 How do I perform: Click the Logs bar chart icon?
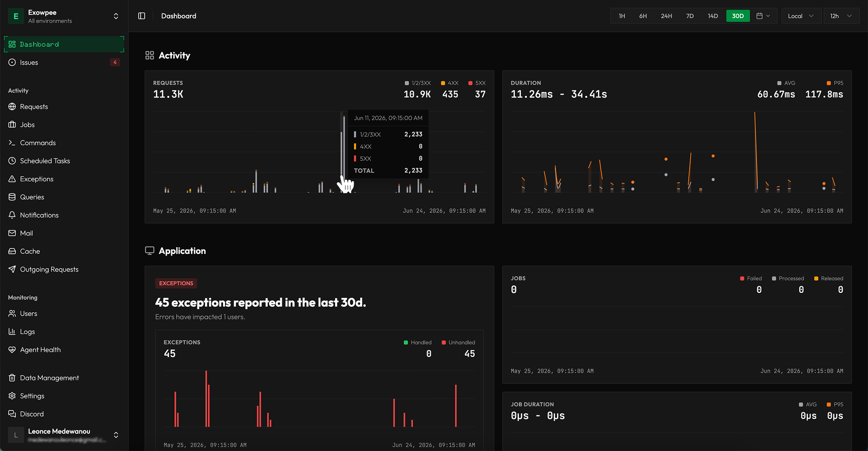[x=12, y=331]
